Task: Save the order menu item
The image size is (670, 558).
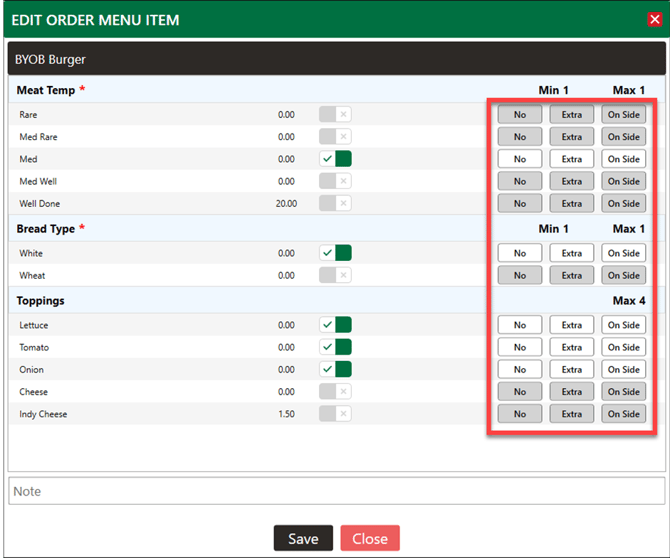Action: coord(303,538)
